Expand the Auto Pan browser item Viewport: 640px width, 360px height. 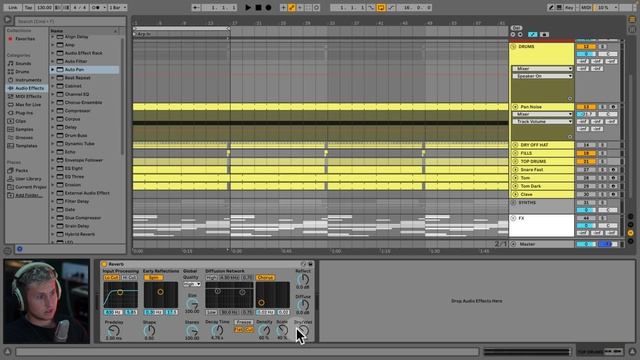53,70
